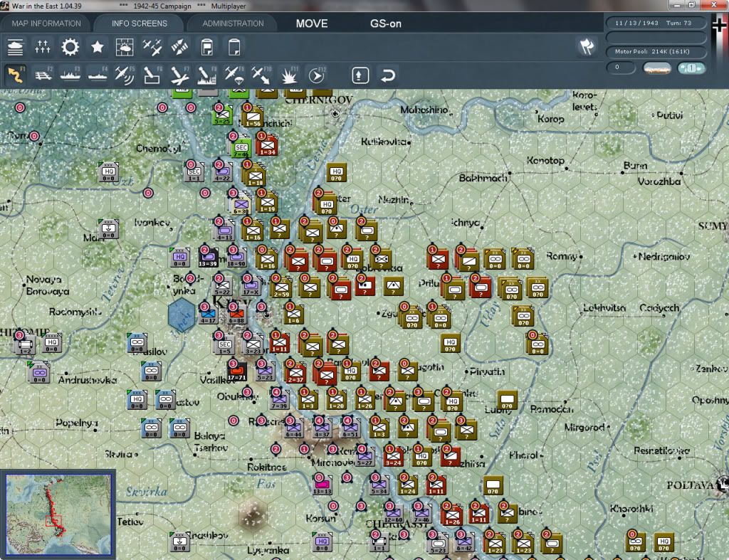
Task: Activate the F5 Air recon mode
Action: [125, 75]
